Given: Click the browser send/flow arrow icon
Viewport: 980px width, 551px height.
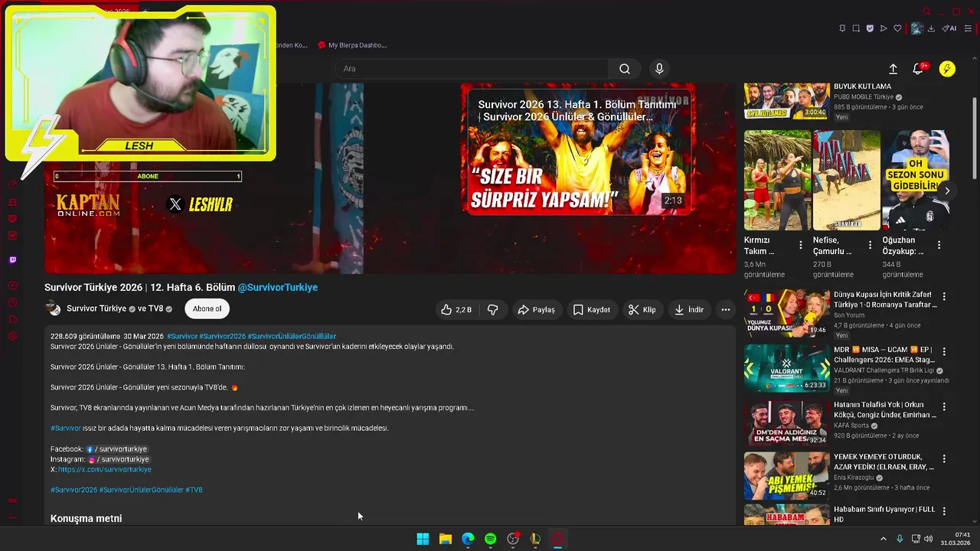Looking at the screenshot, I should (x=884, y=28).
